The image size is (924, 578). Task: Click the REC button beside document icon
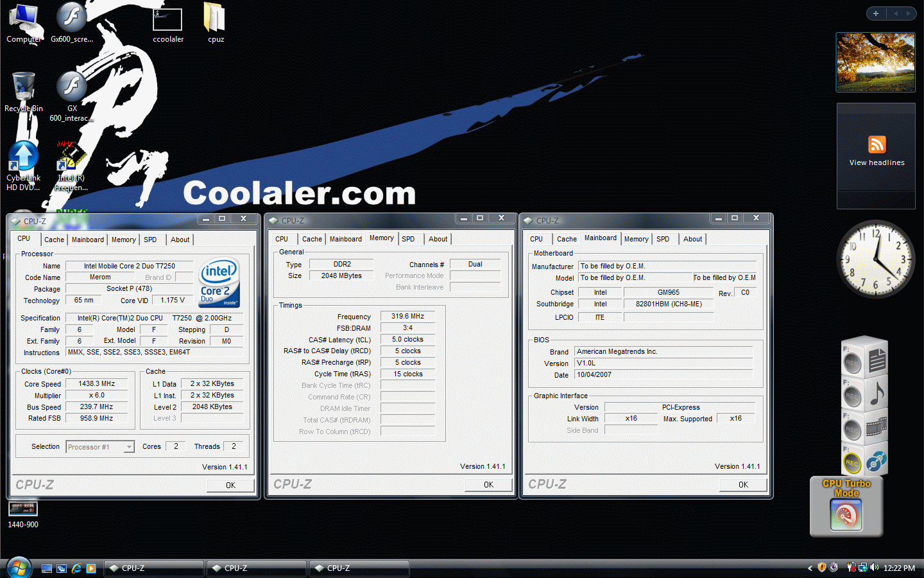tap(852, 362)
